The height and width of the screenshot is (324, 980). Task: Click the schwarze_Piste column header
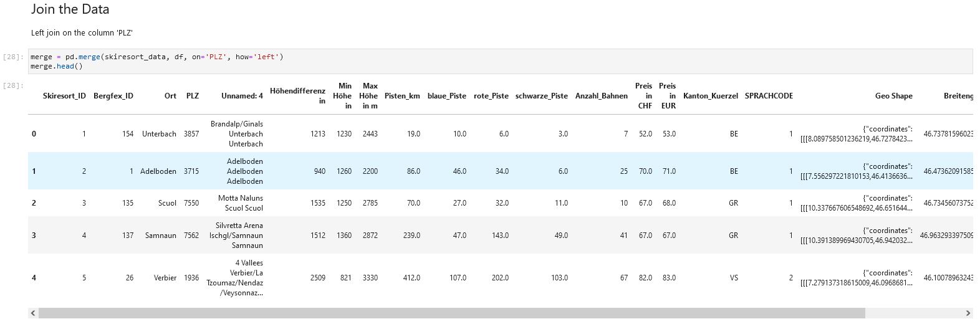541,96
